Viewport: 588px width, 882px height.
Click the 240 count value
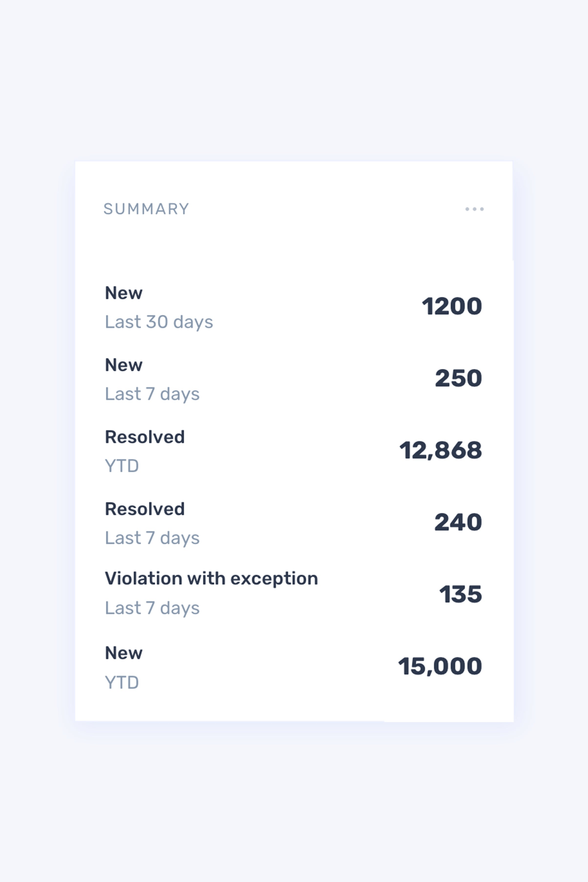pyautogui.click(x=458, y=522)
